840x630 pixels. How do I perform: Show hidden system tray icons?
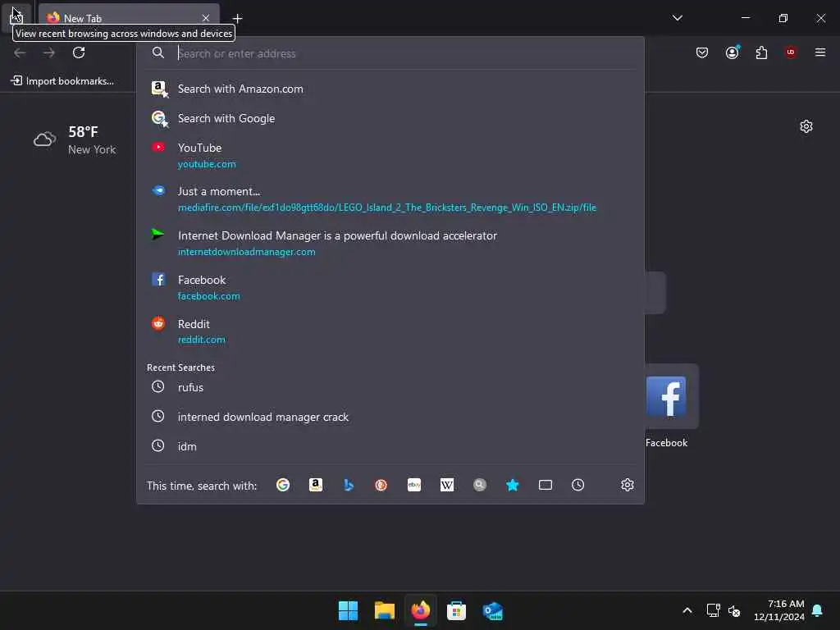tap(687, 610)
